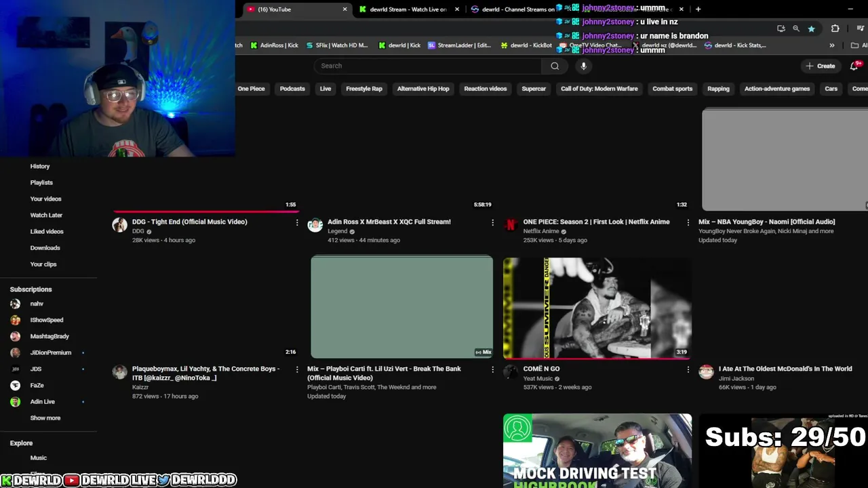Click the Legend channel avatar beside Adin Ross stream
868x488 pixels.
coord(315,225)
